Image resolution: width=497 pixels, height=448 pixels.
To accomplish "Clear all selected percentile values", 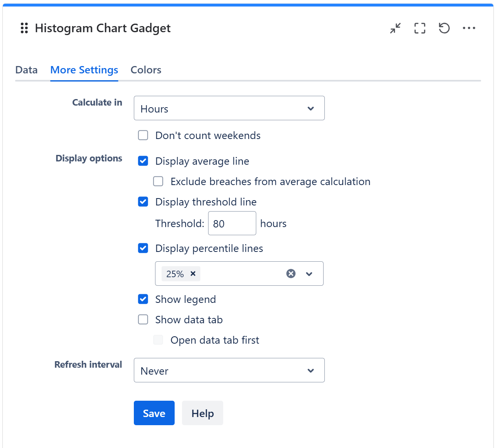I will coord(291,274).
